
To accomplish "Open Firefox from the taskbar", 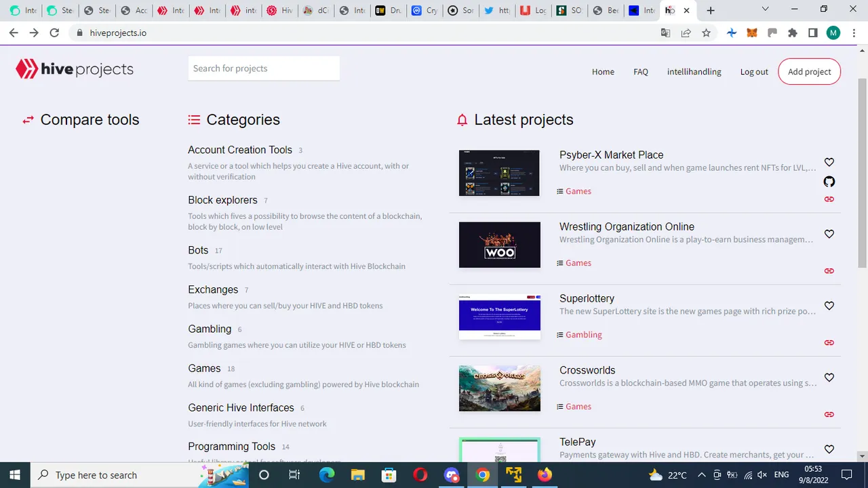I will [x=545, y=475].
